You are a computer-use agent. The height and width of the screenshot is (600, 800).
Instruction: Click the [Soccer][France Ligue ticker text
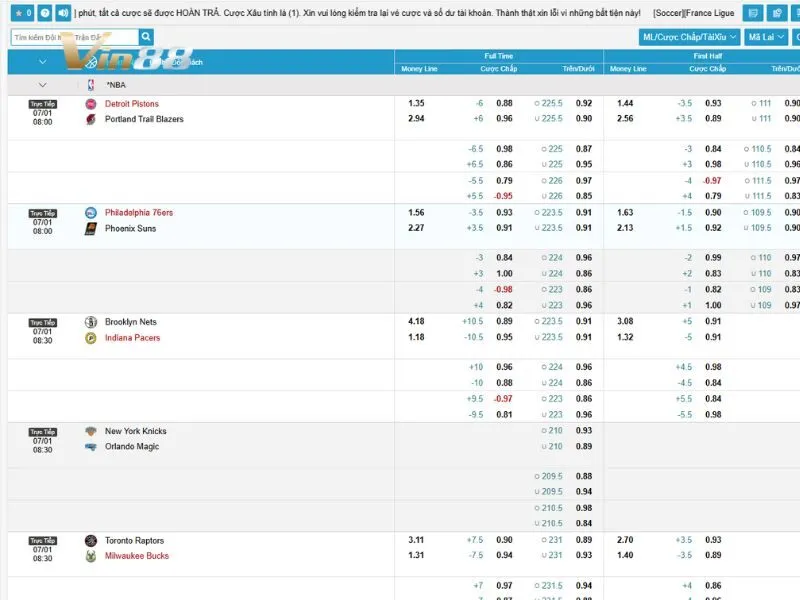pyautogui.click(x=693, y=13)
